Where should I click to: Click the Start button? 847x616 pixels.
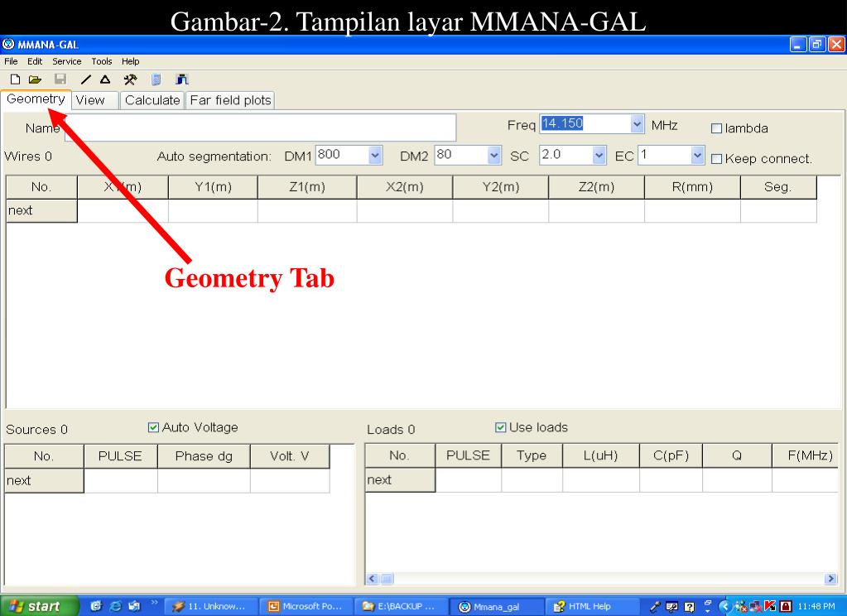(40, 606)
